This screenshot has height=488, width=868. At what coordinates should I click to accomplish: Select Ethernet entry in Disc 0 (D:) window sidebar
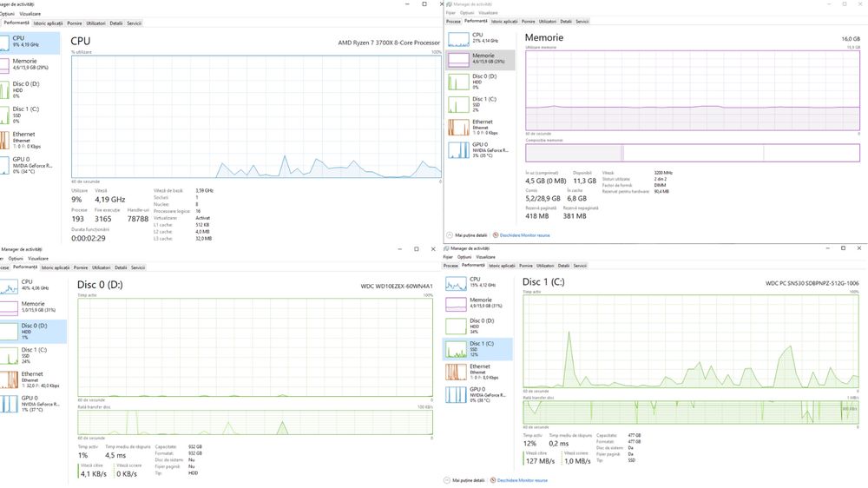click(33, 379)
